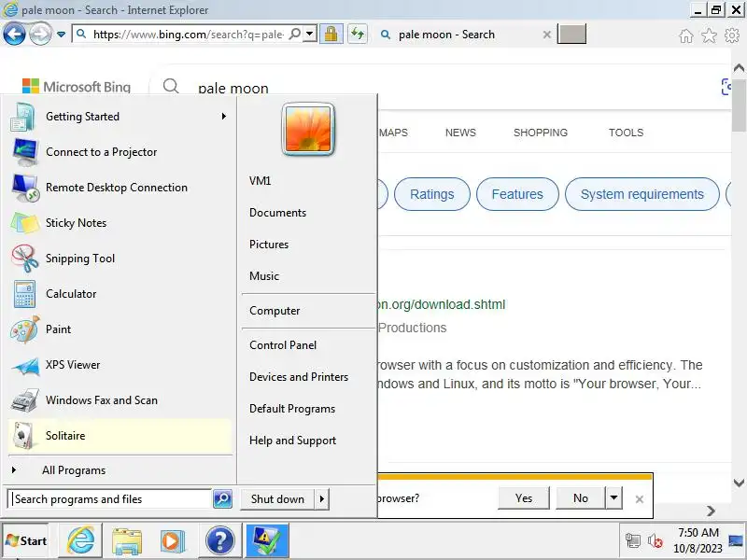Image resolution: width=747 pixels, height=560 pixels.
Task: Switch to Bing NEWS tab
Action: 460,133
